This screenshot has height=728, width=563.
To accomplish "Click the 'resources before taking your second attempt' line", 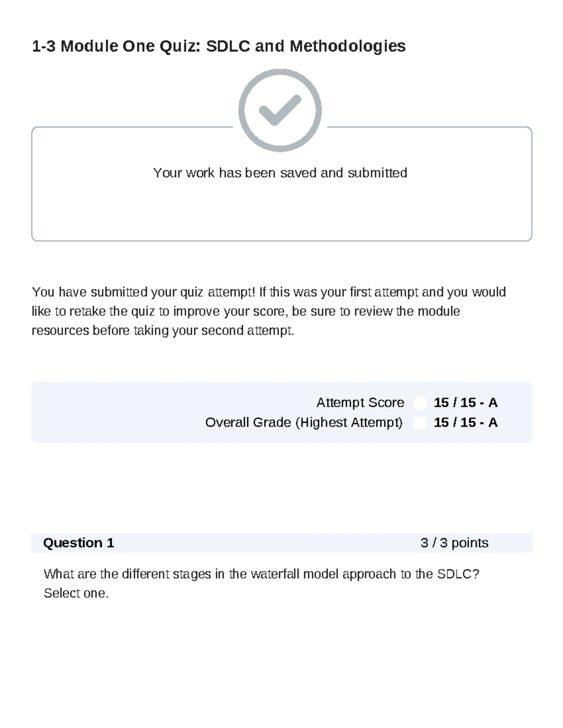I will click(163, 330).
